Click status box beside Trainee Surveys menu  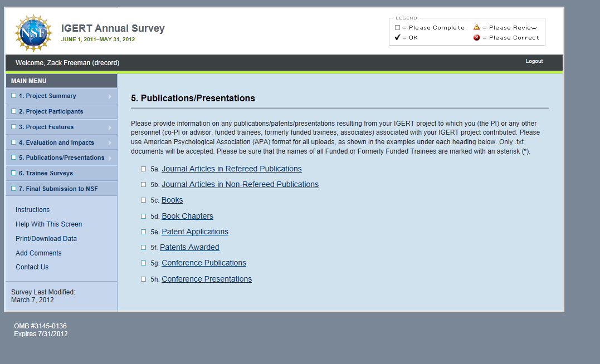click(14, 173)
